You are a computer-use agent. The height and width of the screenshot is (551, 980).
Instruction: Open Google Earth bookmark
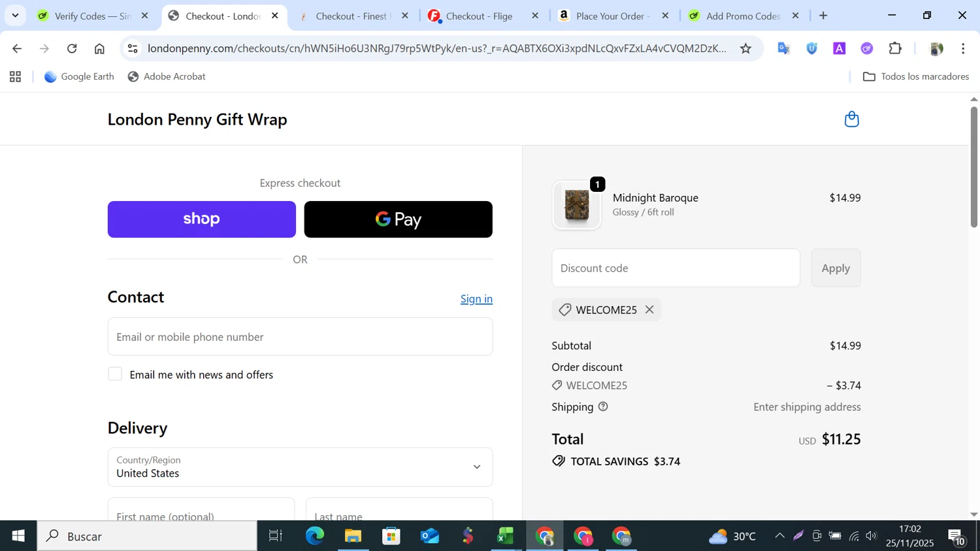79,76
